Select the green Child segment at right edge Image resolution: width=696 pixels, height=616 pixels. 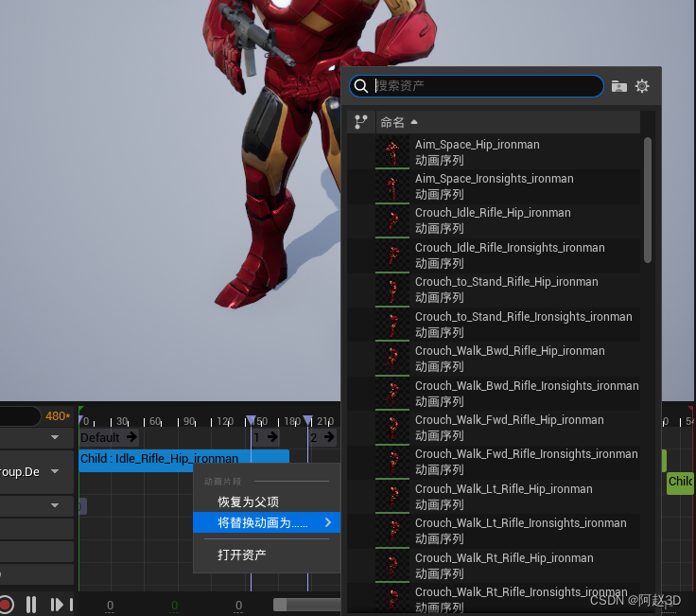coord(680,482)
